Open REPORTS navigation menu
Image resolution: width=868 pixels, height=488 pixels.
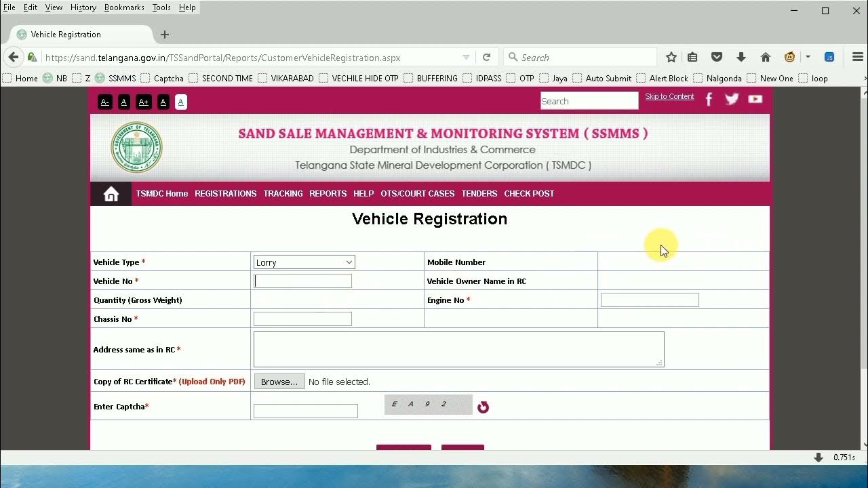[x=328, y=194]
